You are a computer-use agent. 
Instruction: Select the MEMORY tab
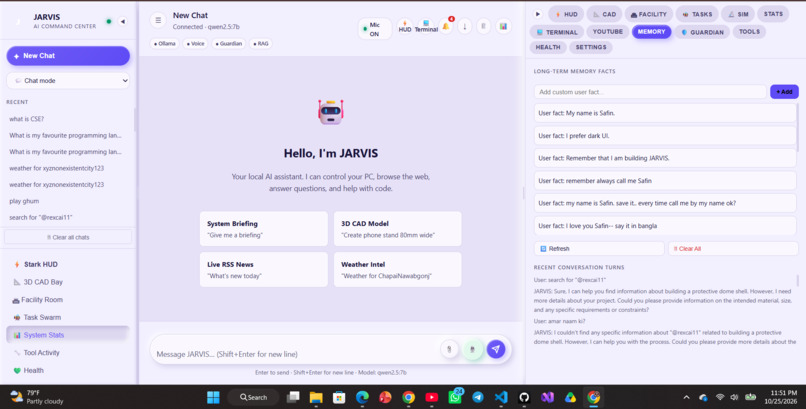click(x=651, y=31)
